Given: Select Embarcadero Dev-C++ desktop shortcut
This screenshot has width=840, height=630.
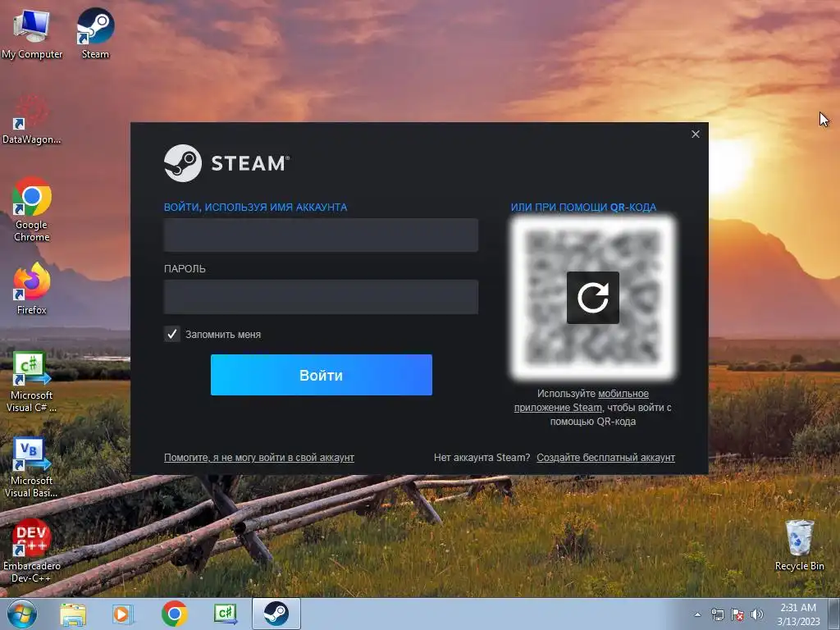Looking at the screenshot, I should click(32, 551).
